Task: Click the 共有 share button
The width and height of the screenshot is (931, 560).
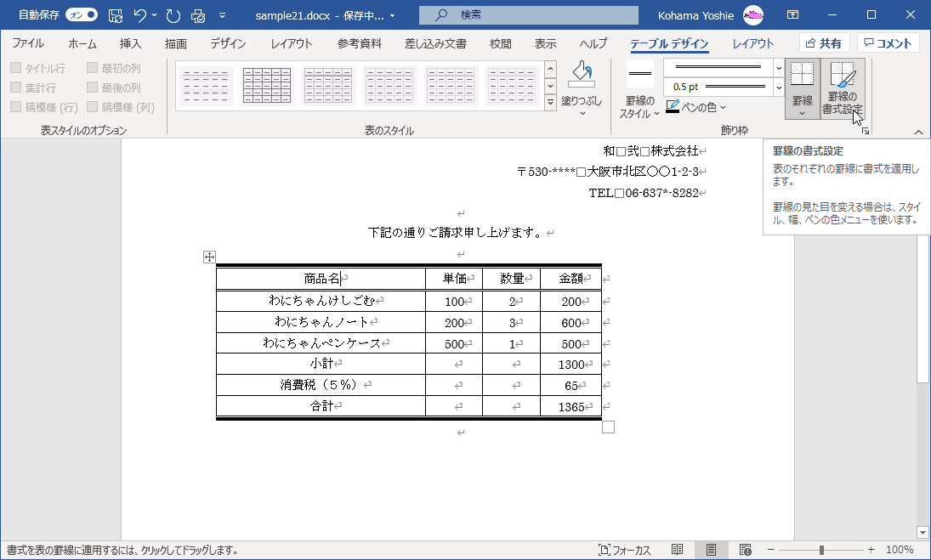Action: click(x=824, y=42)
